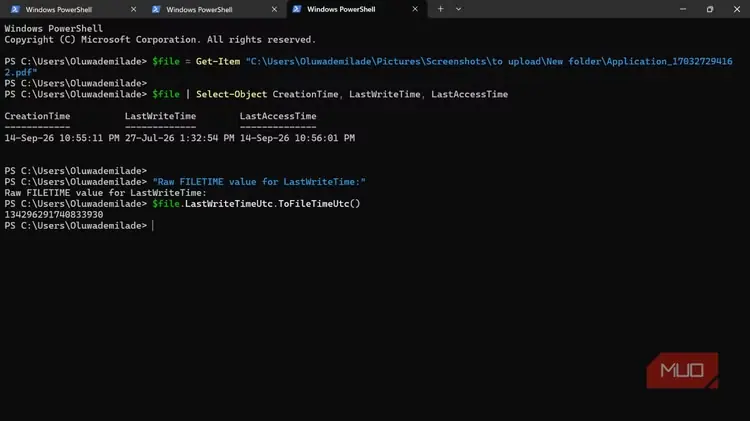The image size is (750, 421).
Task: Click the output line Raw FILETIME value for LastWriteTime:
Action: 106,193
